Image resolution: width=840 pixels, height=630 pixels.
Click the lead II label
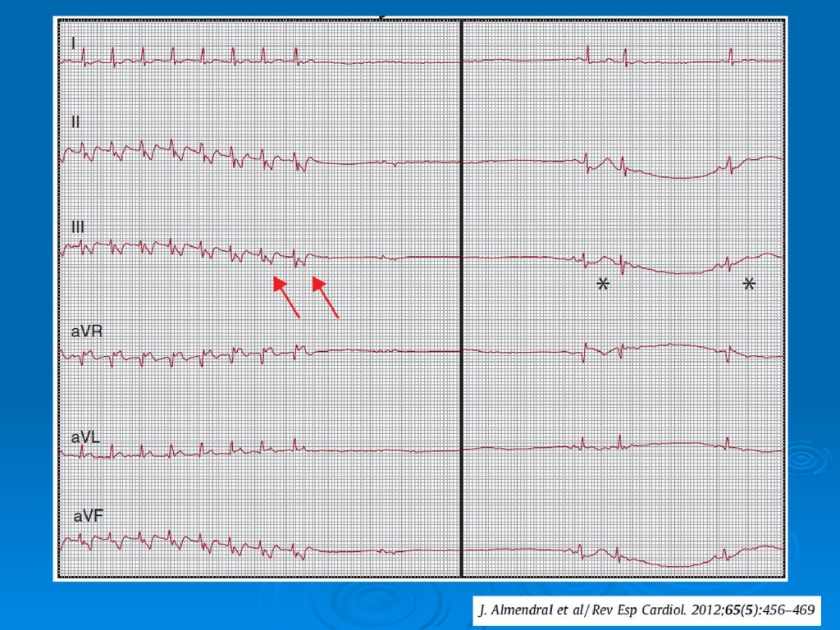75,122
